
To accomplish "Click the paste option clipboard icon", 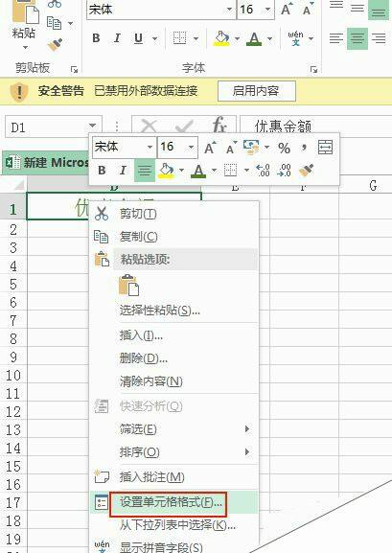I will click(128, 285).
